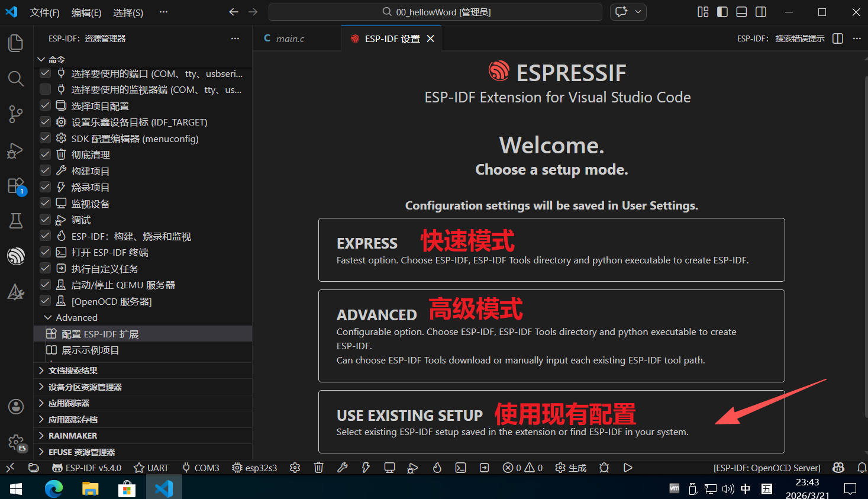This screenshot has height=499, width=868.
Task: Expand 设备分区资源管理器 section
Action: click(143, 387)
